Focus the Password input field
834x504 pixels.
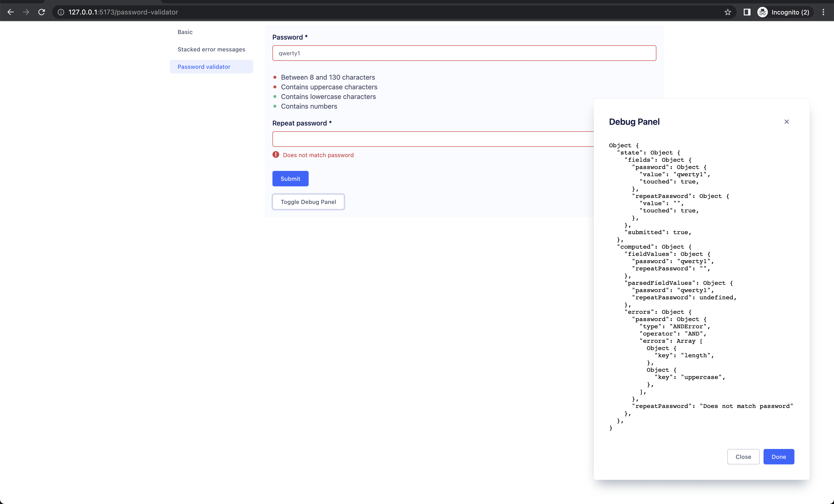pyautogui.click(x=464, y=53)
